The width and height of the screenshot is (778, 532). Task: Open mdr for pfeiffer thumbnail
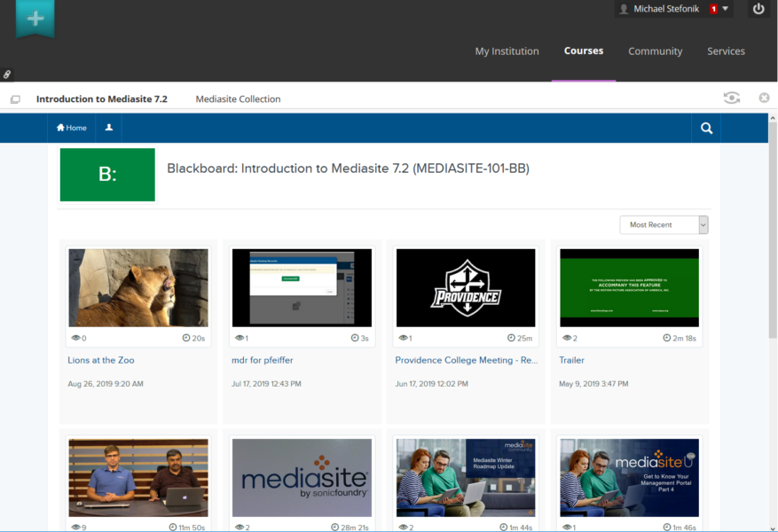(x=302, y=288)
